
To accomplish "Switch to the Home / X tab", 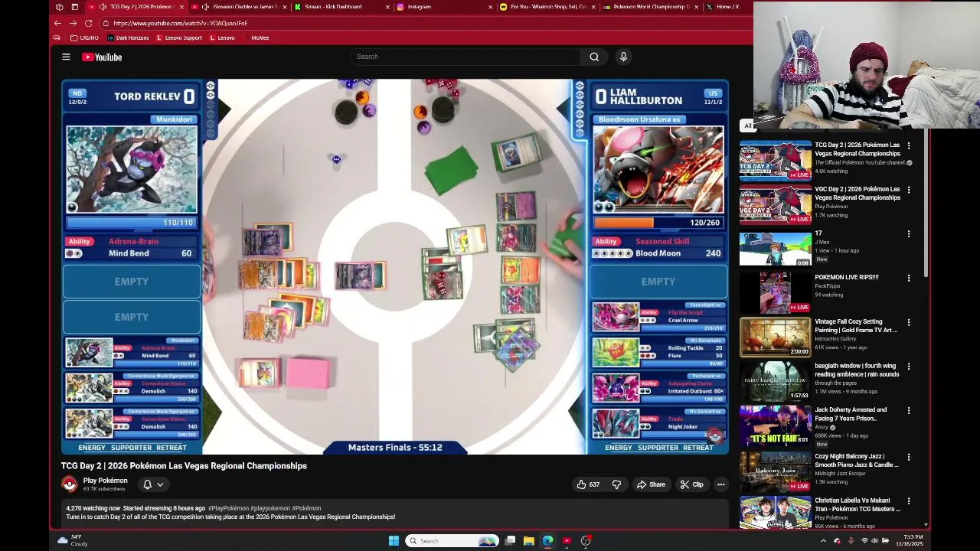I will (x=727, y=7).
